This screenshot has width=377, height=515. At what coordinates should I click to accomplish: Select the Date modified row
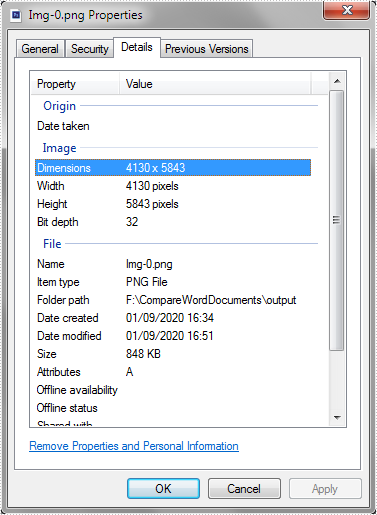click(x=173, y=336)
